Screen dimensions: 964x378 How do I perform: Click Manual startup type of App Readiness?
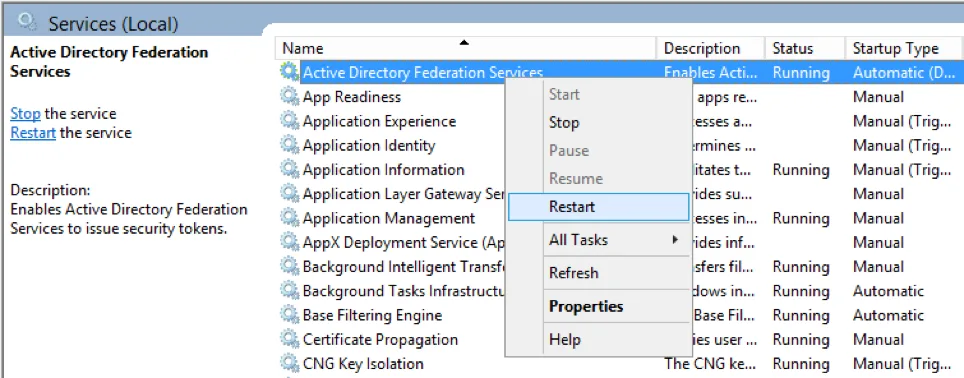point(879,96)
